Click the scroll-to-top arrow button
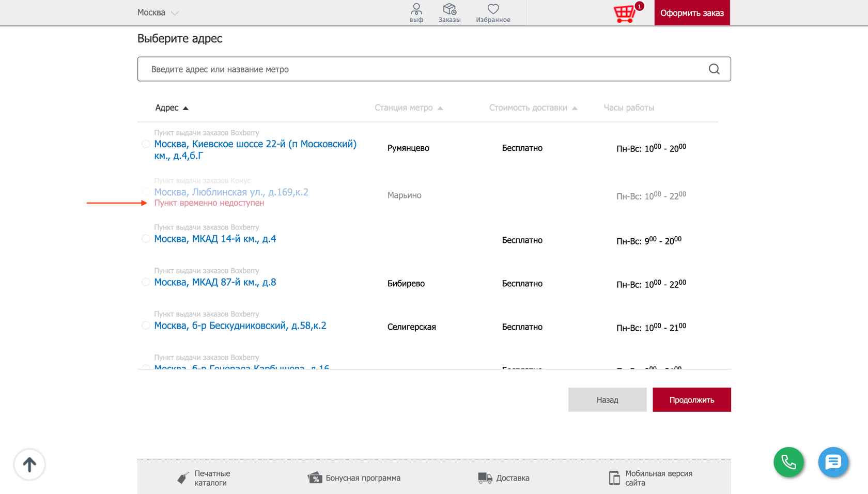 point(29,464)
